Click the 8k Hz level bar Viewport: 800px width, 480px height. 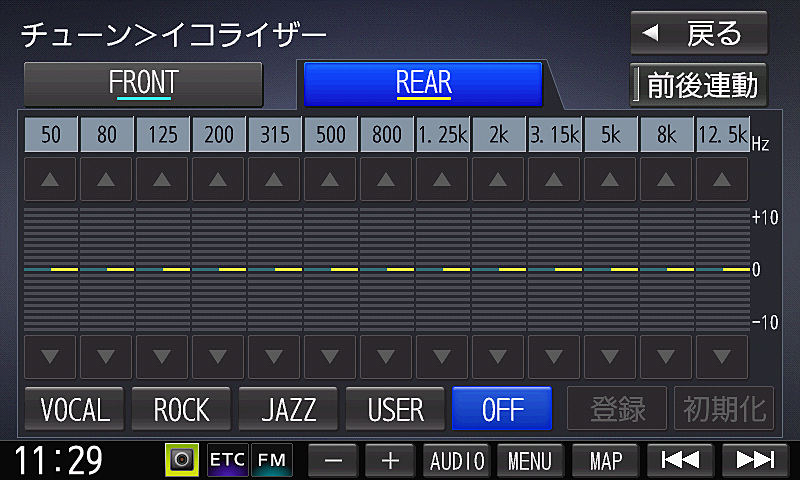point(666,269)
